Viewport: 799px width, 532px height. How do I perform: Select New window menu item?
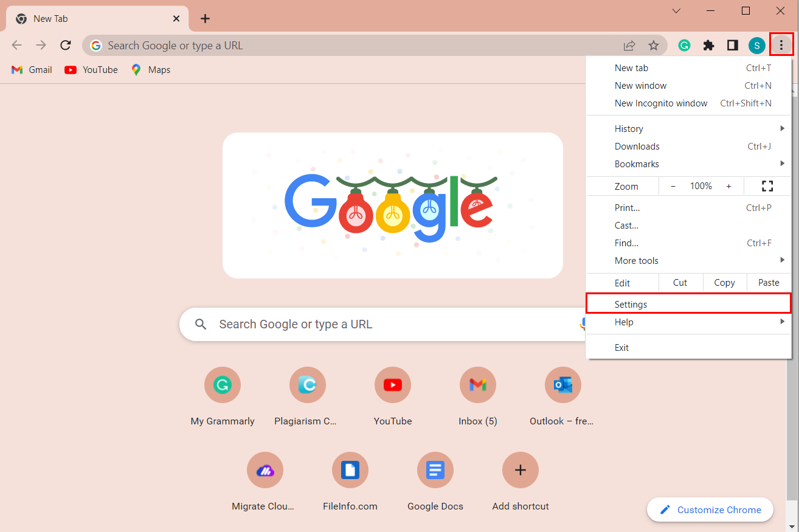688,86
